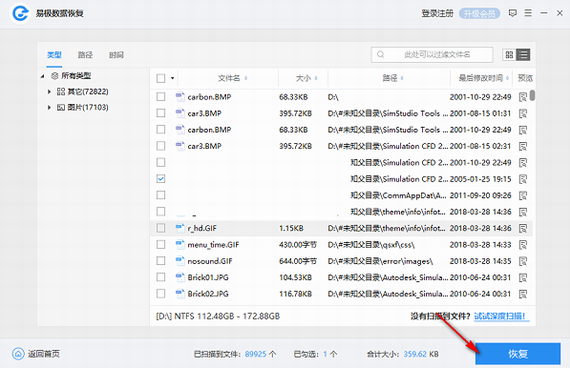Screen dimensions: 570x368
Task: Check car3.BMP 01:31 row checkbox
Action: (x=161, y=113)
